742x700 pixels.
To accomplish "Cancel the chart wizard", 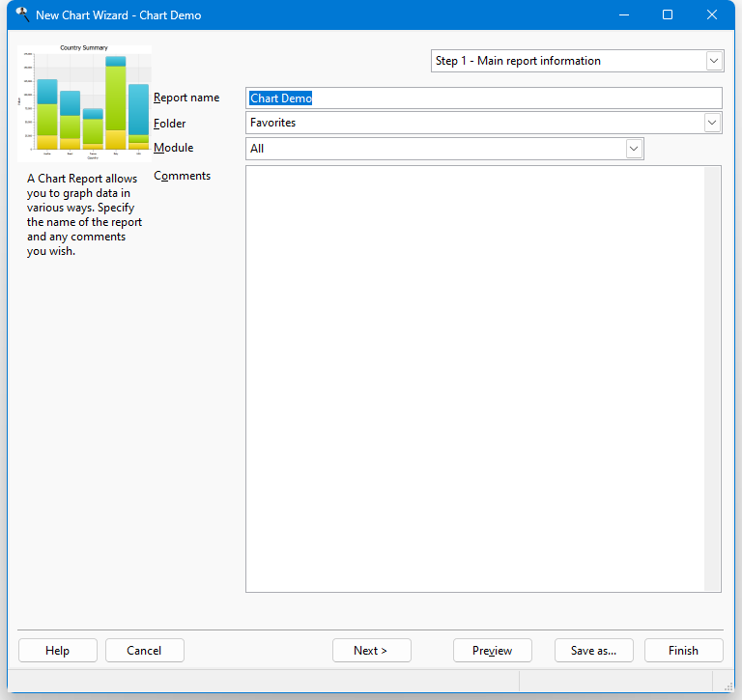I will point(144,651).
